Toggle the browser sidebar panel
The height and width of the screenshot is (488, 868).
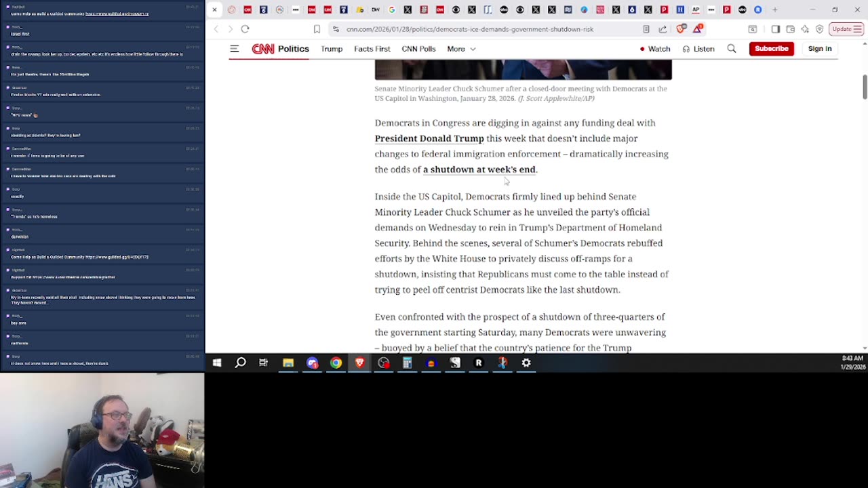(x=775, y=29)
